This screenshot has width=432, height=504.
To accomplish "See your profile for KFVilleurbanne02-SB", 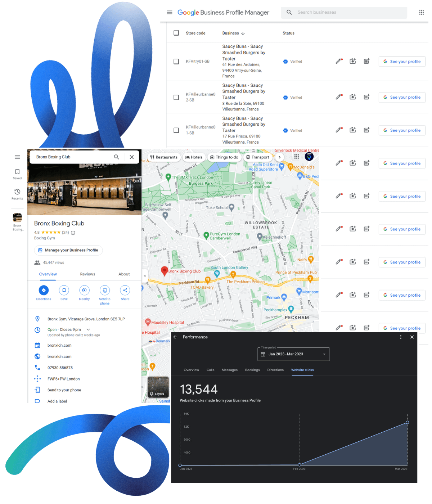I will click(x=402, y=97).
